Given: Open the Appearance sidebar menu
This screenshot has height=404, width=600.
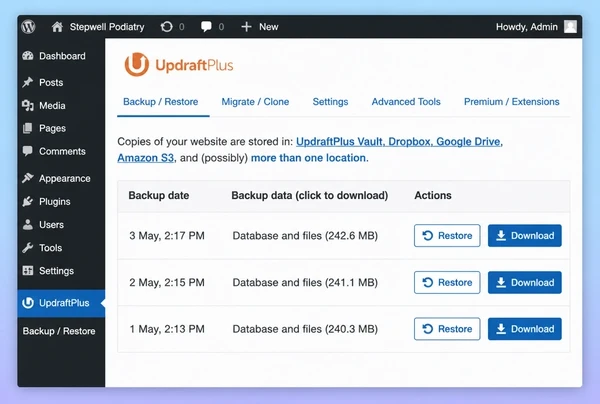Looking at the screenshot, I should pyautogui.click(x=65, y=178).
